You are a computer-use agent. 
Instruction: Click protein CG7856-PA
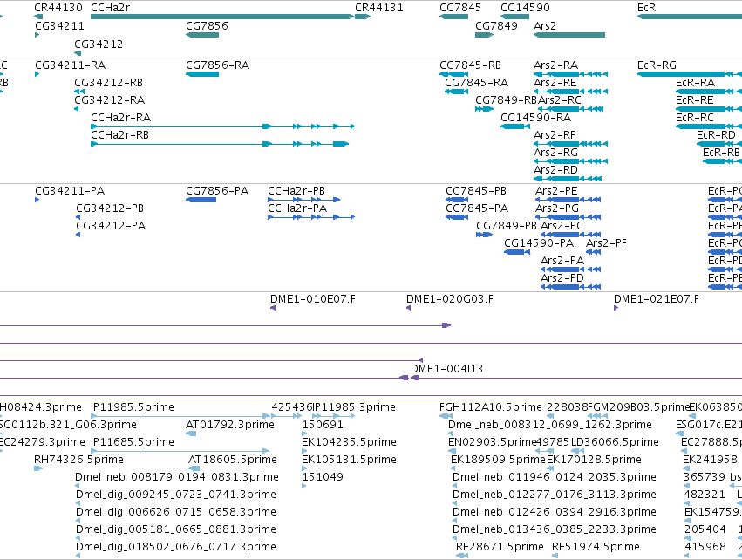click(x=201, y=200)
